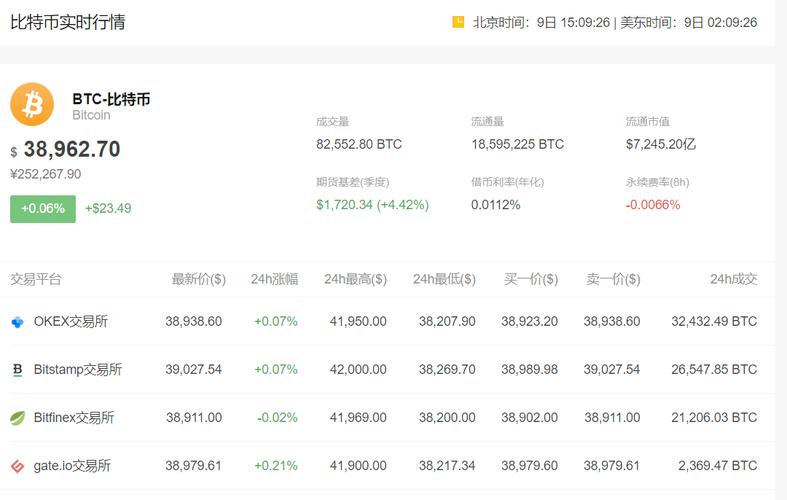
Task: Click the green +0.06% change badge
Action: 43,209
